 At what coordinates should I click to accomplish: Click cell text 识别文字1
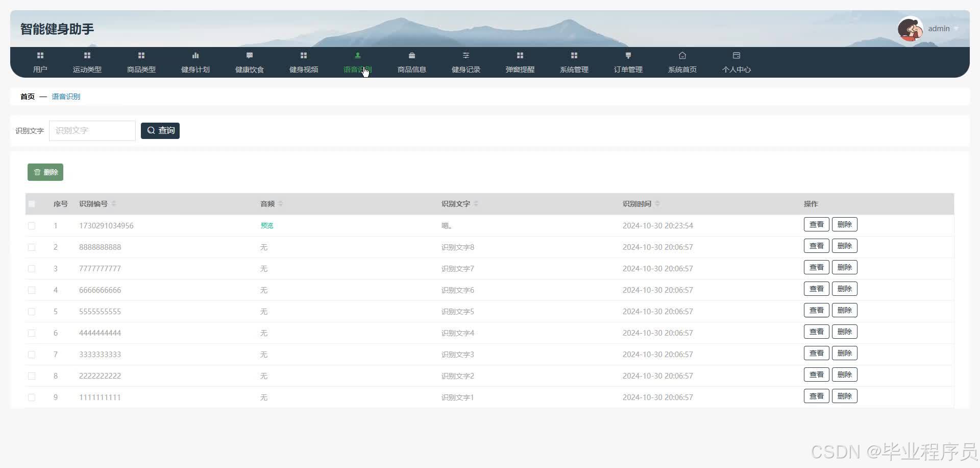point(458,397)
